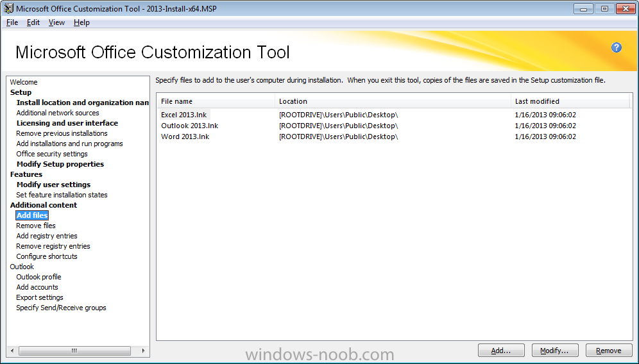Select the highlighted Add files item

click(32, 215)
